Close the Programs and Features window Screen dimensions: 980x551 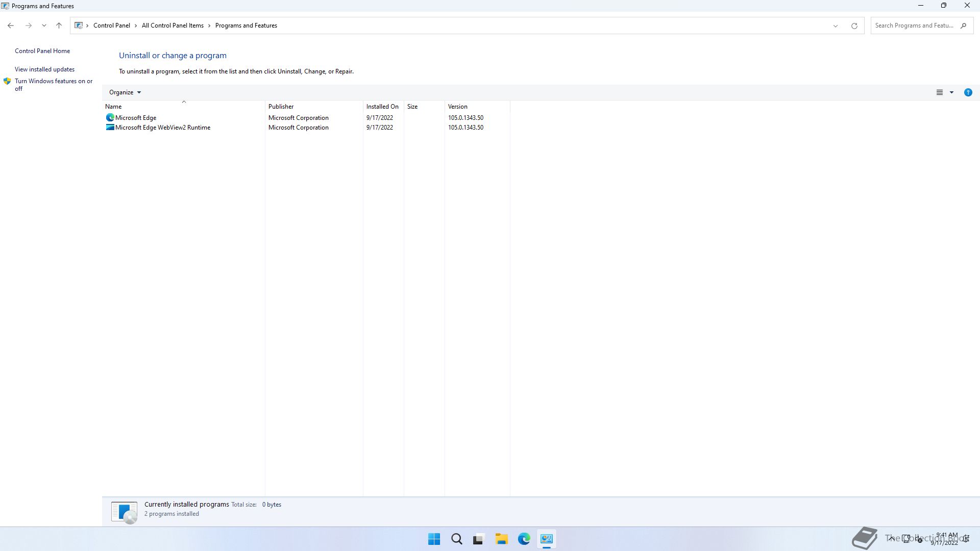click(967, 6)
